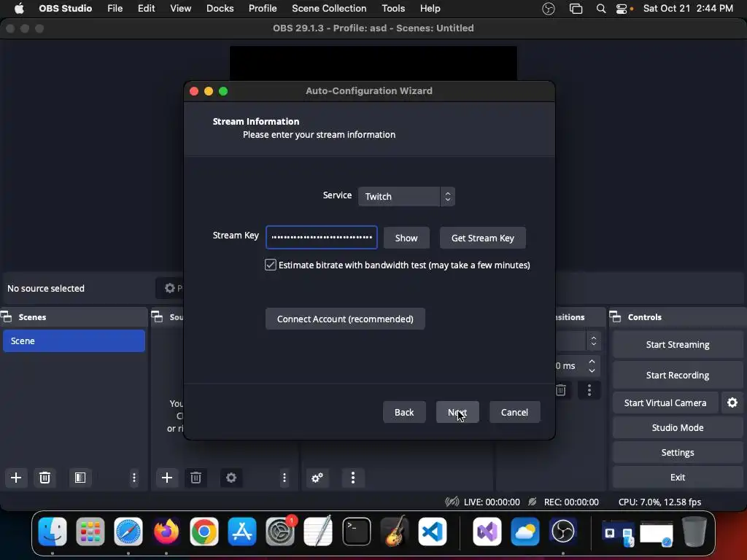
Task: Click Exit in the Controls panel
Action: tap(678, 477)
